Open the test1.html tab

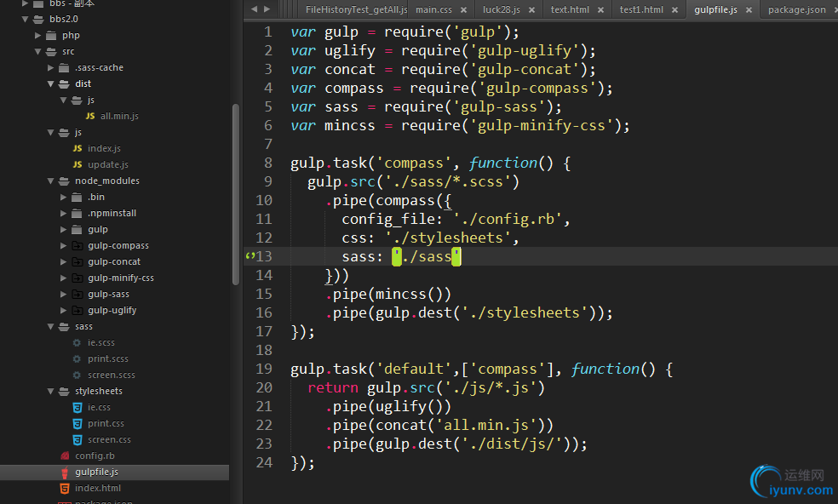pos(641,9)
